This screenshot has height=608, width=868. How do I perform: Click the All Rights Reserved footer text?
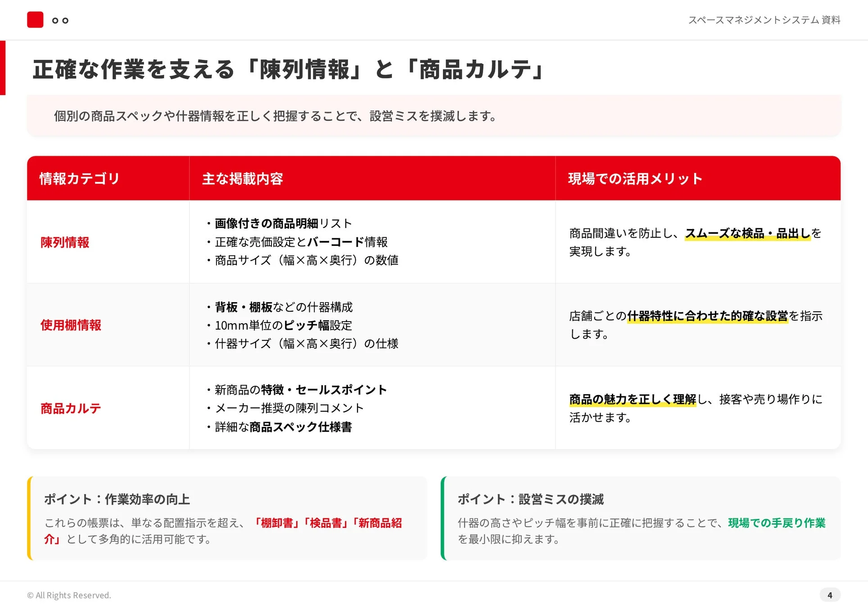(x=69, y=595)
